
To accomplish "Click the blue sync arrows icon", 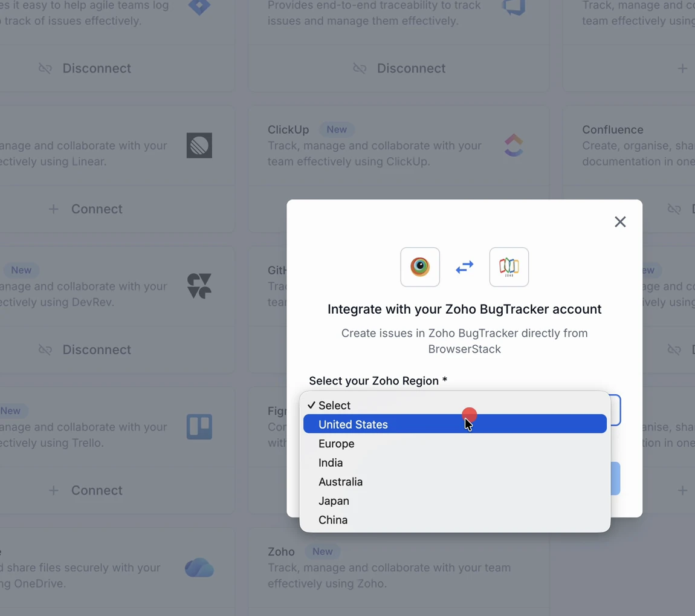I will pos(465,267).
